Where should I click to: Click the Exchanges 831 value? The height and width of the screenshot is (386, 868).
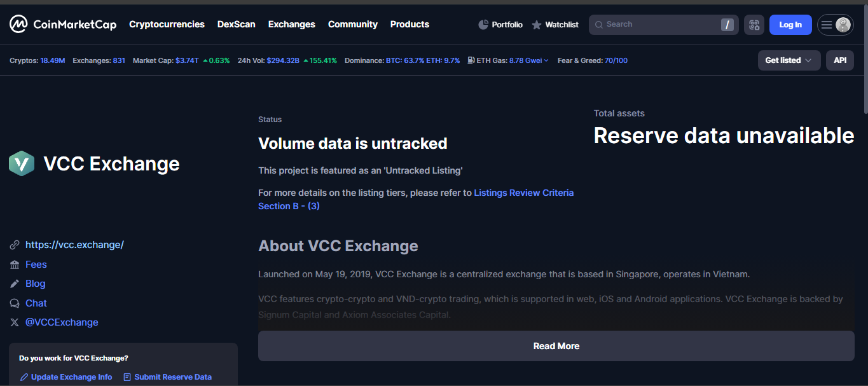click(119, 60)
